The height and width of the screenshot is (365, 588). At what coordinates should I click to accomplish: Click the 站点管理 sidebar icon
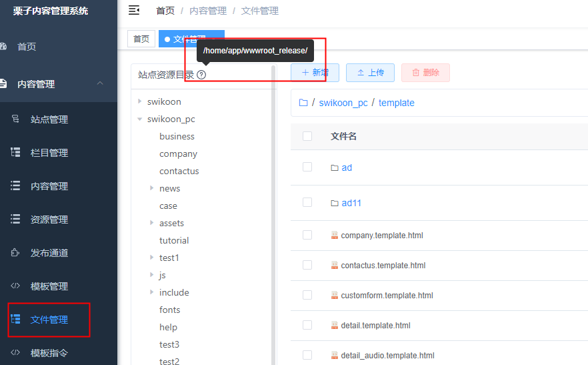(x=15, y=119)
